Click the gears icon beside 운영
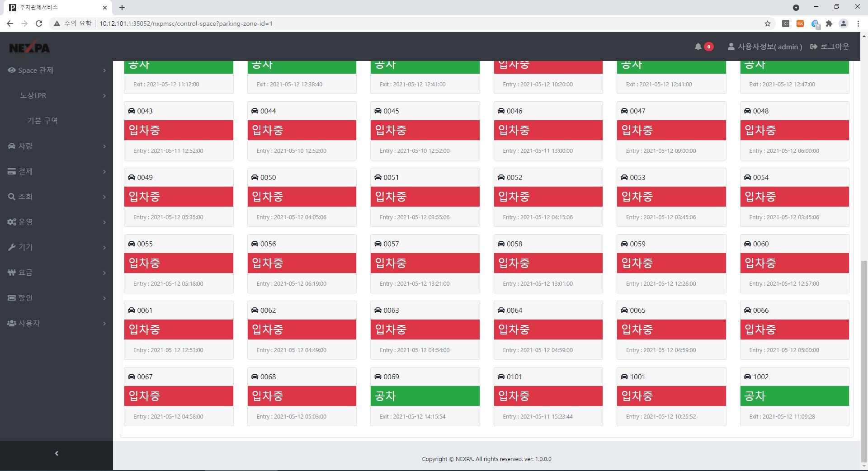The height and width of the screenshot is (471, 868). 12,222
